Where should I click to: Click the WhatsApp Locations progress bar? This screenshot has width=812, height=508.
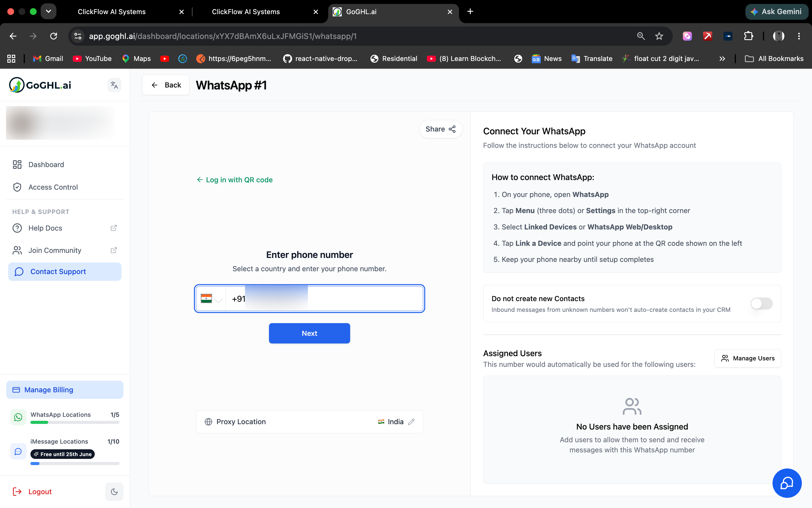75,422
